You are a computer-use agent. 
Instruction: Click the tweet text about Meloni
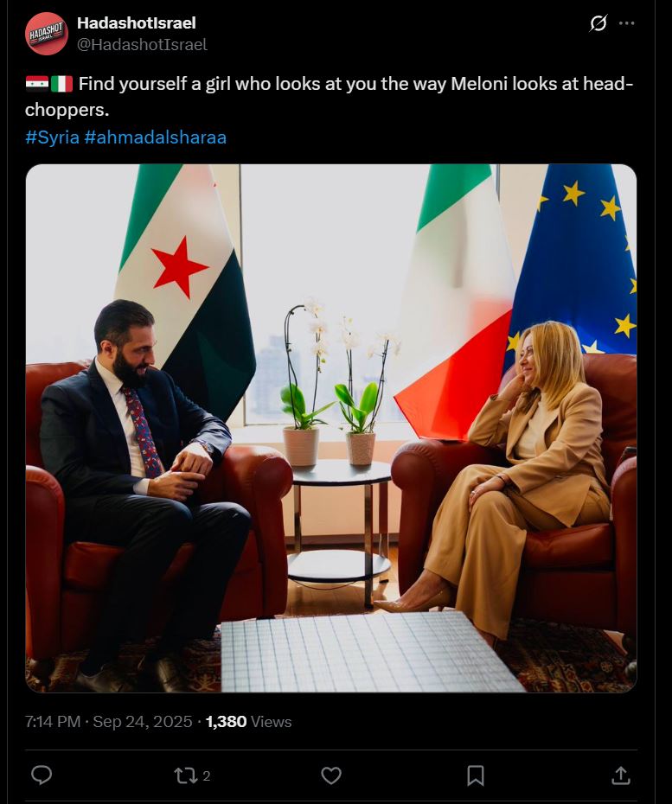click(329, 97)
